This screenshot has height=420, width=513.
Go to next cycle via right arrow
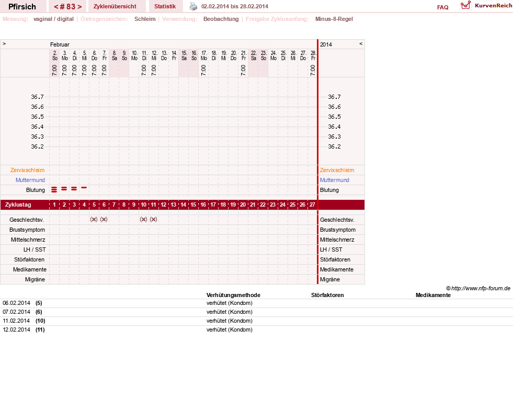[x=79, y=7]
